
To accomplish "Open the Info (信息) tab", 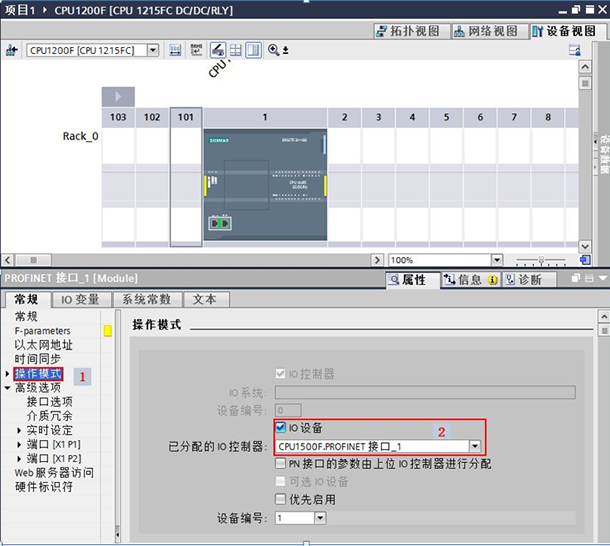I will [471, 279].
